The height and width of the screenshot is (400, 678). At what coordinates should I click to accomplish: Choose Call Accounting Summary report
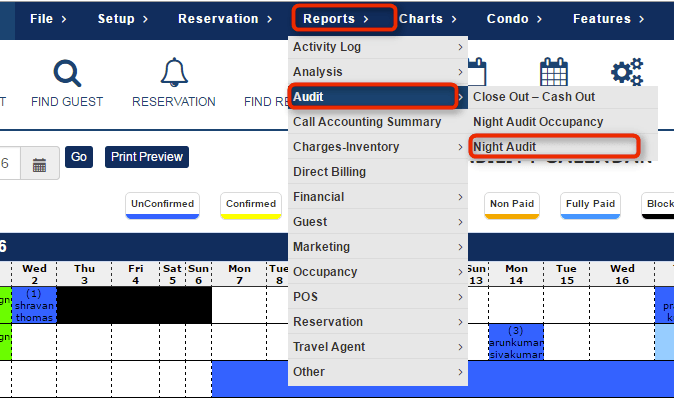coord(378,122)
